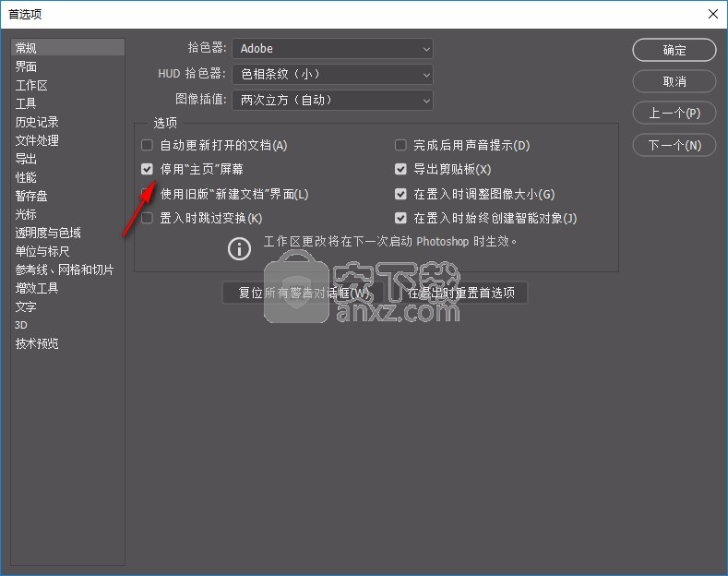Enable 置入时跳过变换(K) checkbox
The image size is (728, 576).
tap(148, 218)
